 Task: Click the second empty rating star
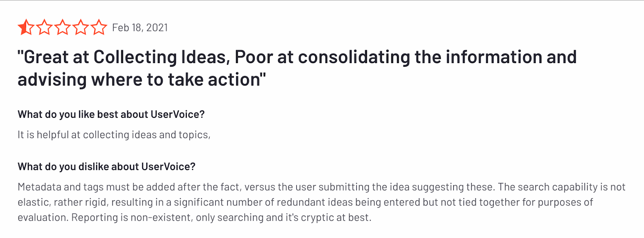[44, 28]
